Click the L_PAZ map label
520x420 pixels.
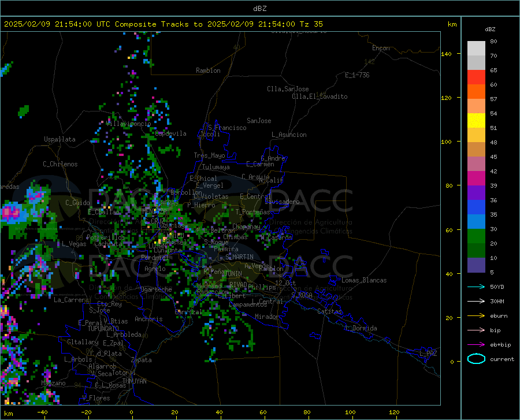(x=428, y=354)
